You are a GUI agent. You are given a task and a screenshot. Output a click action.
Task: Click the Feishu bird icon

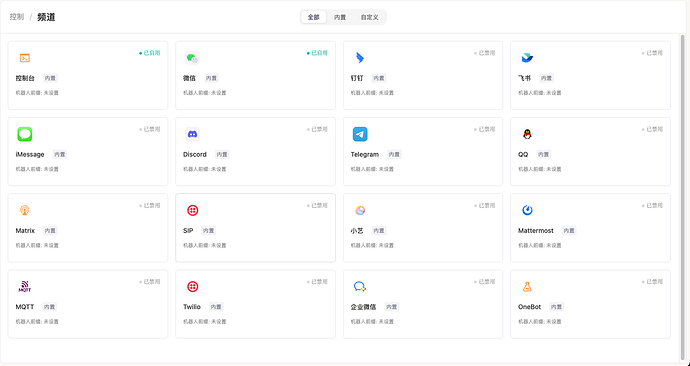pos(527,58)
